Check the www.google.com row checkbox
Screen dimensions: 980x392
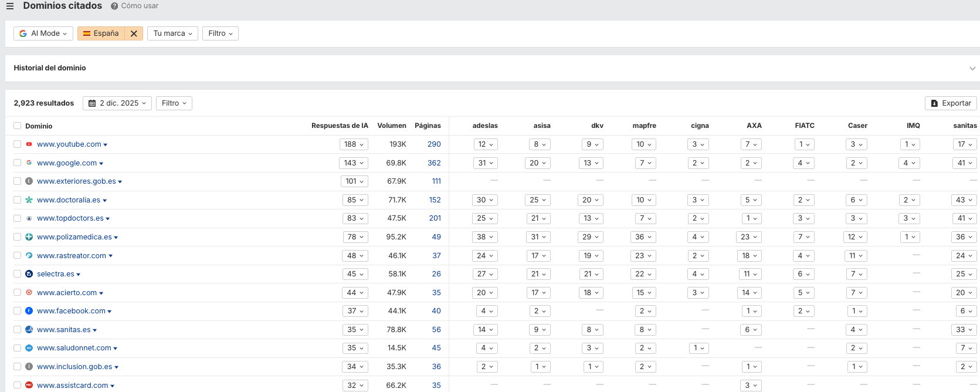[x=17, y=163]
